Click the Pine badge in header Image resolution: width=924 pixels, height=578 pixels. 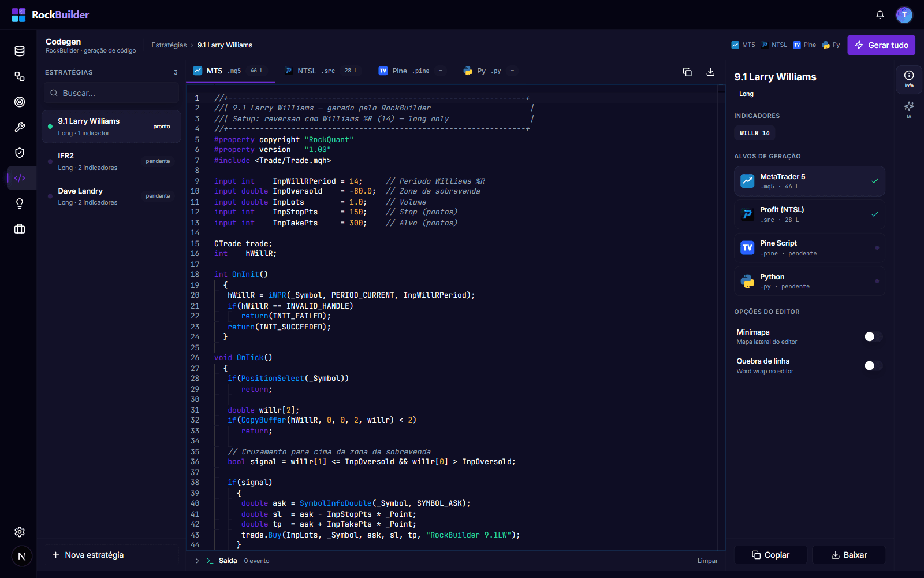(804, 45)
